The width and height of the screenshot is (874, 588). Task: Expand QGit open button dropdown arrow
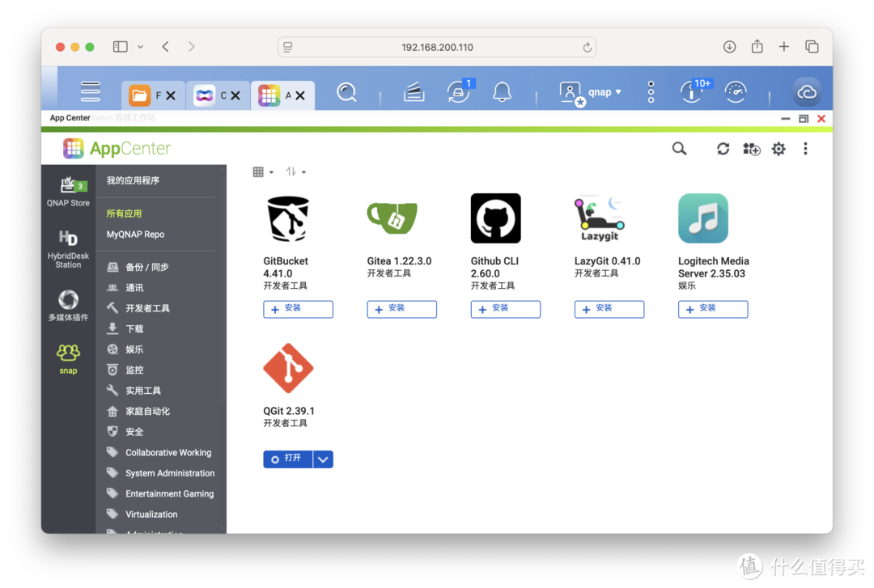pyautogui.click(x=323, y=459)
